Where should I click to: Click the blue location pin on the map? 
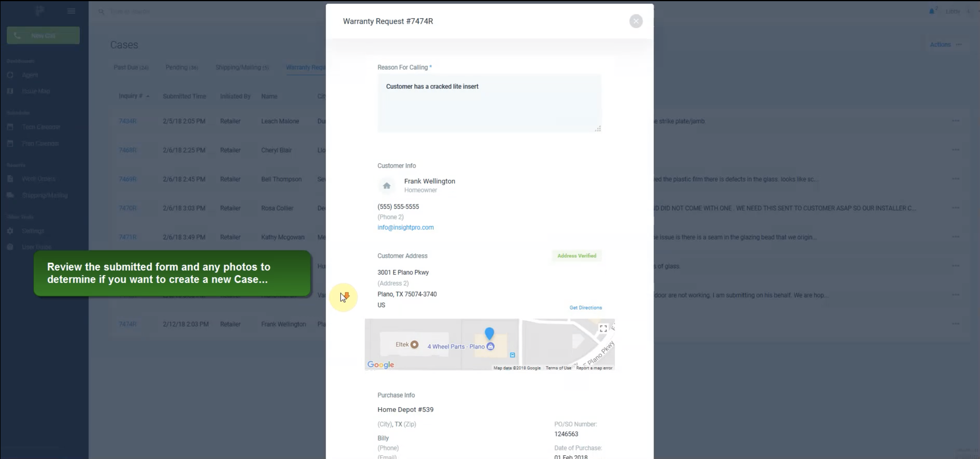coord(489,333)
